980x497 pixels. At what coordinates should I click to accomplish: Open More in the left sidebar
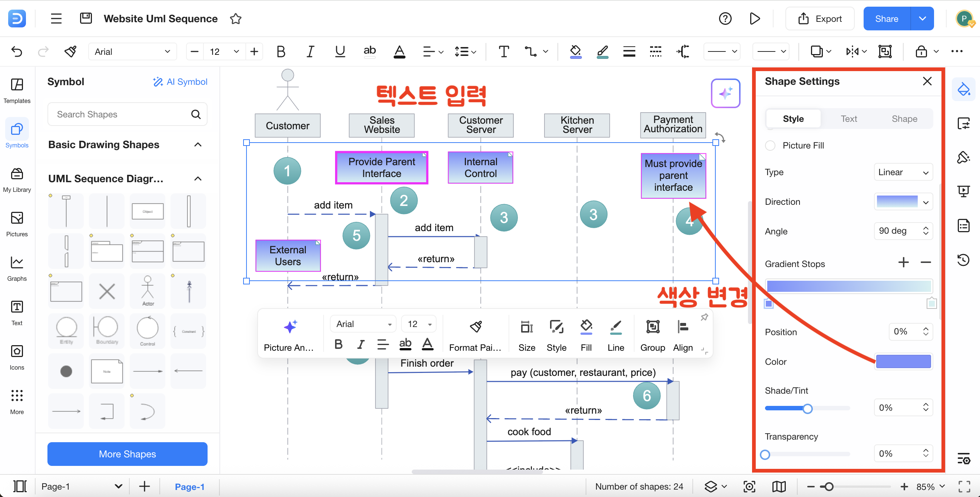point(17,402)
